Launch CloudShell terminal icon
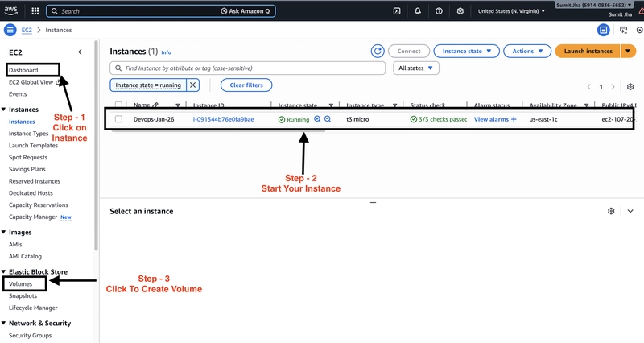This screenshot has height=343, width=644. [x=397, y=11]
